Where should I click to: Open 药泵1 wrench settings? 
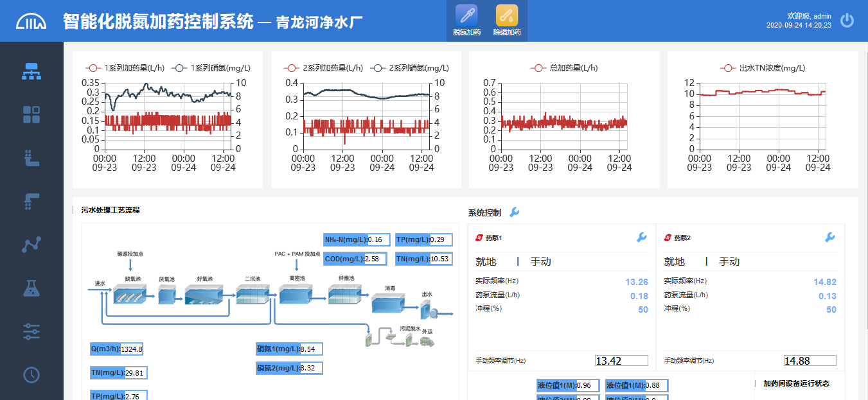click(641, 238)
